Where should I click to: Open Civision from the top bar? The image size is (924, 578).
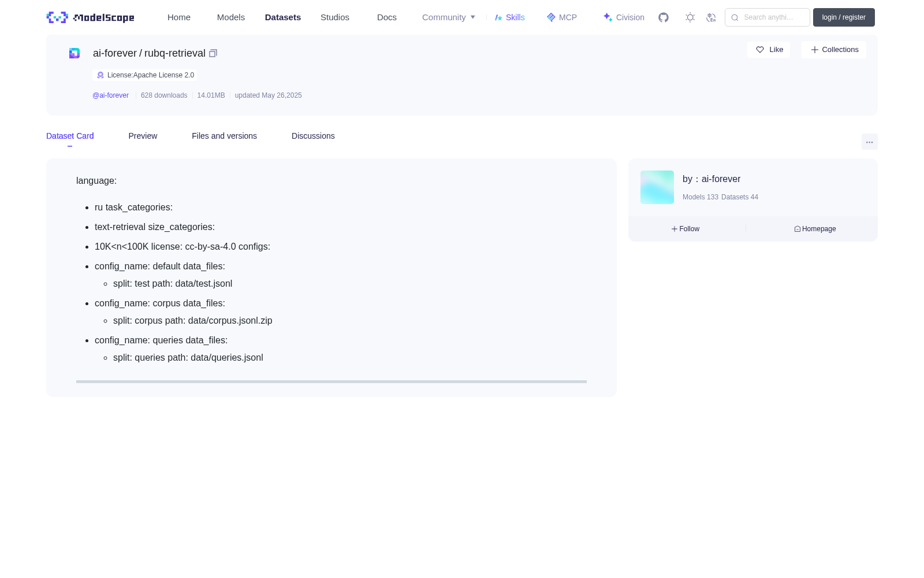coord(624,17)
